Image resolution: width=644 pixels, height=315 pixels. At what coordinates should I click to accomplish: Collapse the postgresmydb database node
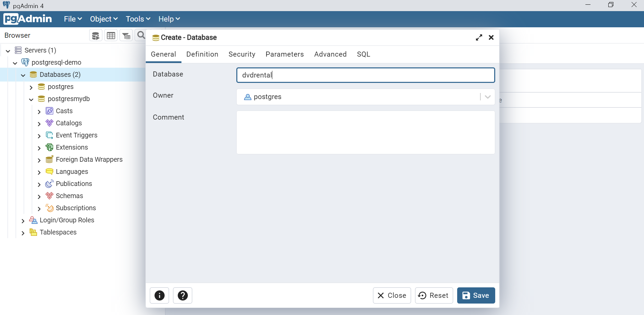point(31,99)
